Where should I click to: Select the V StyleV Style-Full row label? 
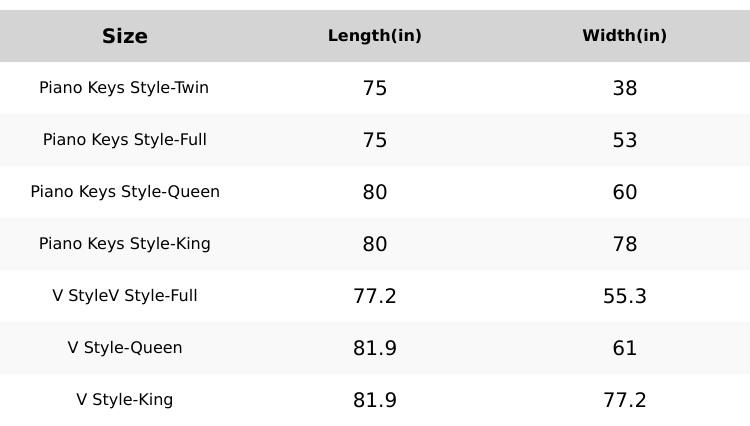[x=125, y=296]
